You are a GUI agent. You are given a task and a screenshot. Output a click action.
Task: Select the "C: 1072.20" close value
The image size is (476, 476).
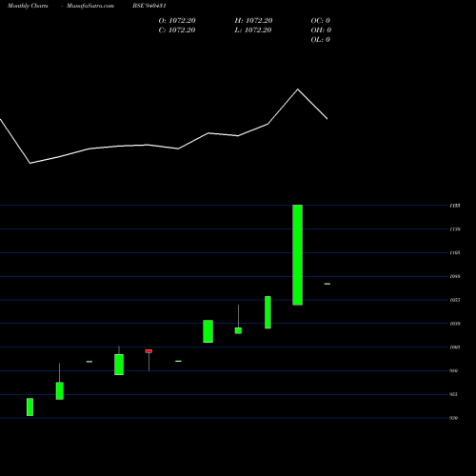tap(177, 30)
